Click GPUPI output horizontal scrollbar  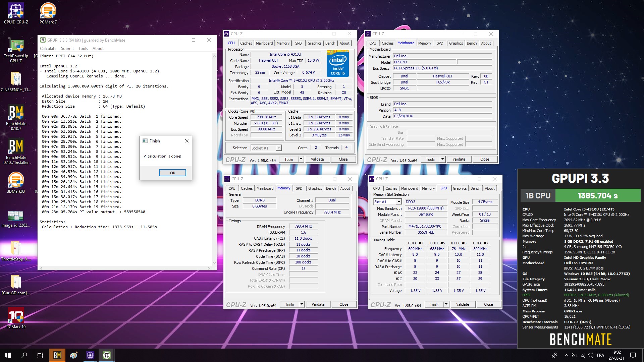tap(125, 268)
